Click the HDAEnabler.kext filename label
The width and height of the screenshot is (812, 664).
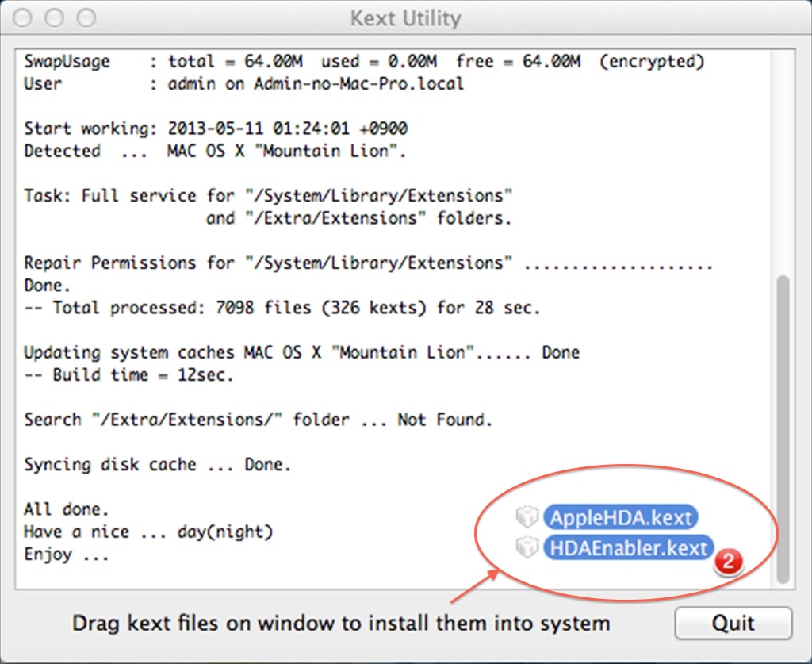tap(628, 547)
